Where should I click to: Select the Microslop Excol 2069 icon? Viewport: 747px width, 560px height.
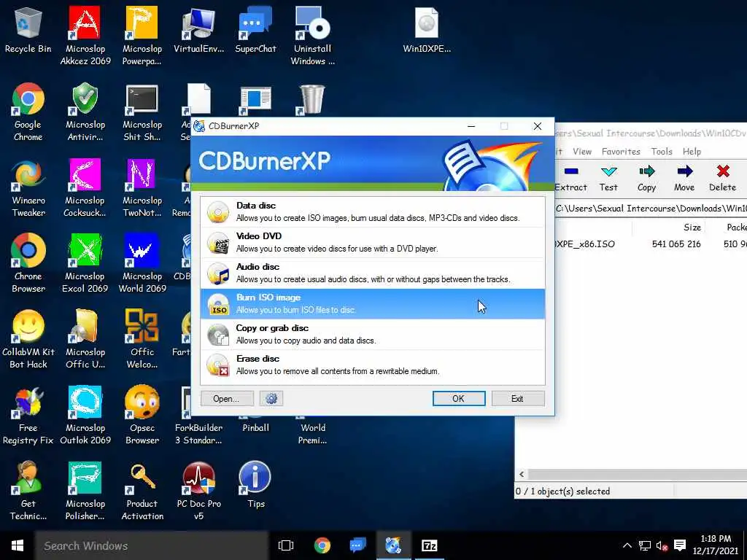click(x=85, y=264)
